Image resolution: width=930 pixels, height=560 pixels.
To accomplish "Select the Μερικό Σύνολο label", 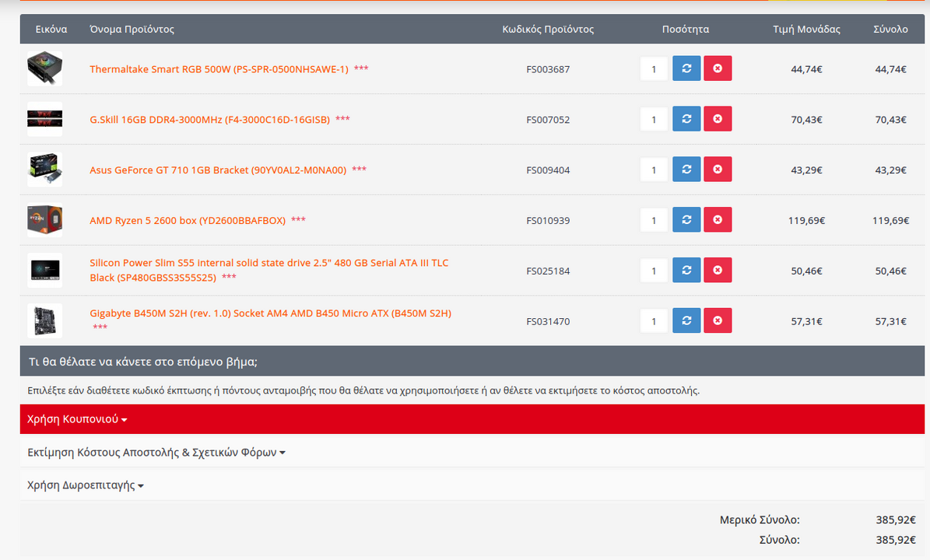I will coord(760,520).
